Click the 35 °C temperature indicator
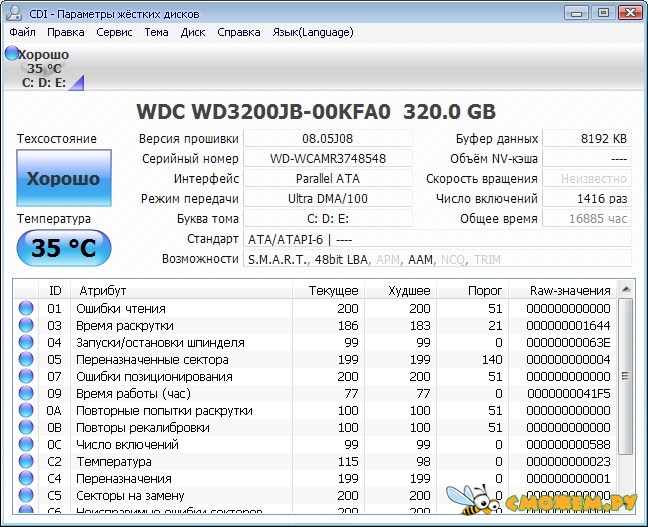648x527 pixels. [64, 248]
